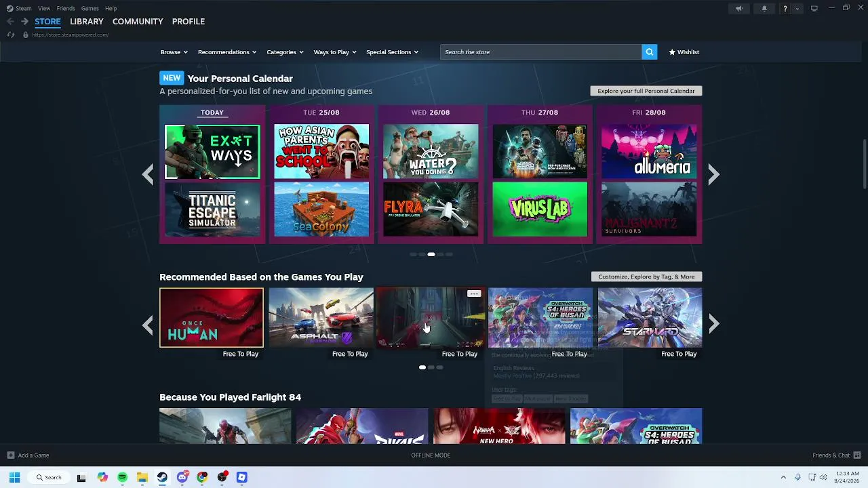The height and width of the screenshot is (488, 868).
Task: Select the third calendar carousel page dot
Action: 431,254
